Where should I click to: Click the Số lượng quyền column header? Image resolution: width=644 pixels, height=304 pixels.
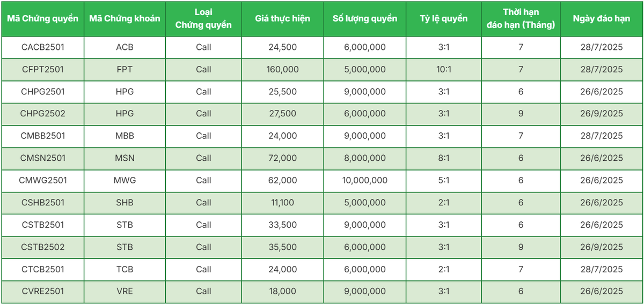tap(365, 19)
